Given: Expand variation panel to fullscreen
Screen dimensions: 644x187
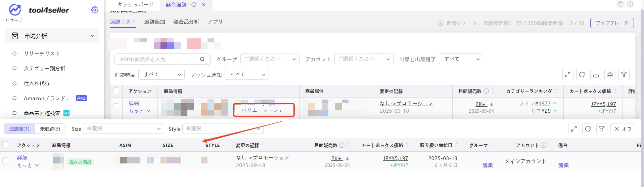Looking at the screenshot, I should (574, 129).
